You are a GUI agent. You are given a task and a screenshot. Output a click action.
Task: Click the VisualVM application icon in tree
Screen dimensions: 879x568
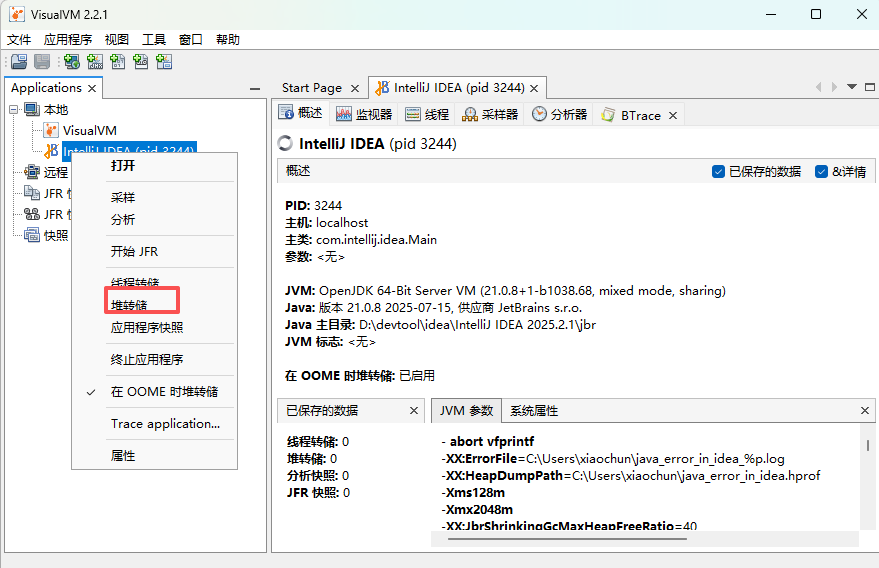(51, 130)
